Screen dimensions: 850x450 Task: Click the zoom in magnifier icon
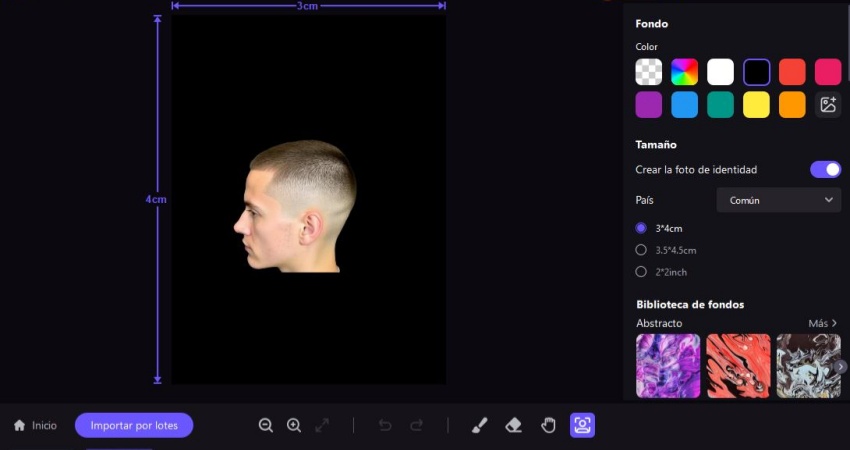pos(294,425)
